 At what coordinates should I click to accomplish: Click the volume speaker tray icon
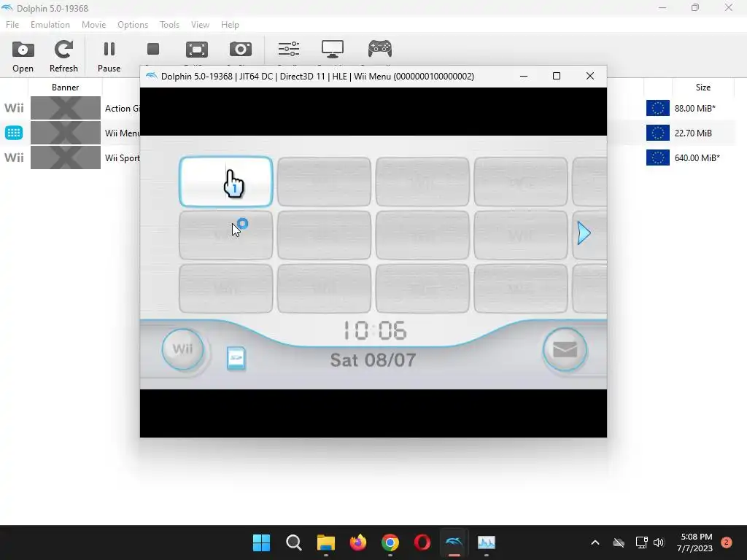pos(659,542)
